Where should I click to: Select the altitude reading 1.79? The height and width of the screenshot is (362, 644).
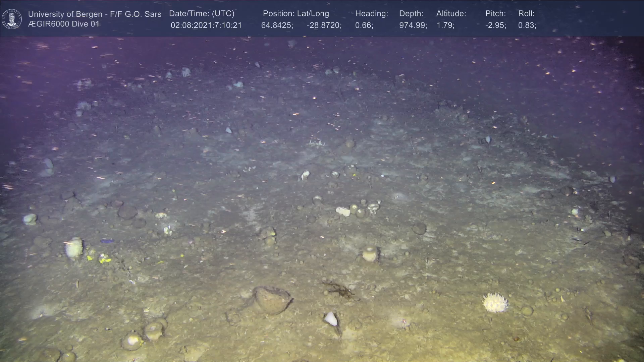pos(445,25)
